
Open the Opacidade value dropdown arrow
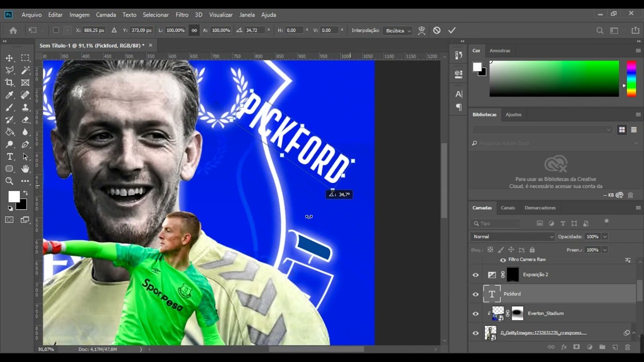tap(605, 236)
